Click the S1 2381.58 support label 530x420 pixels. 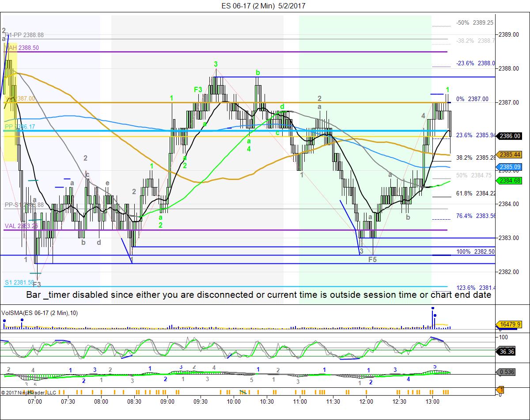20,282
